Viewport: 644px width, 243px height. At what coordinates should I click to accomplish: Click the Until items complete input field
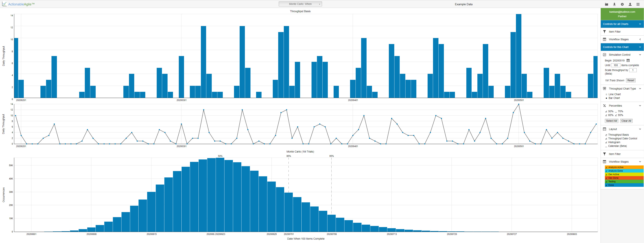point(616,65)
